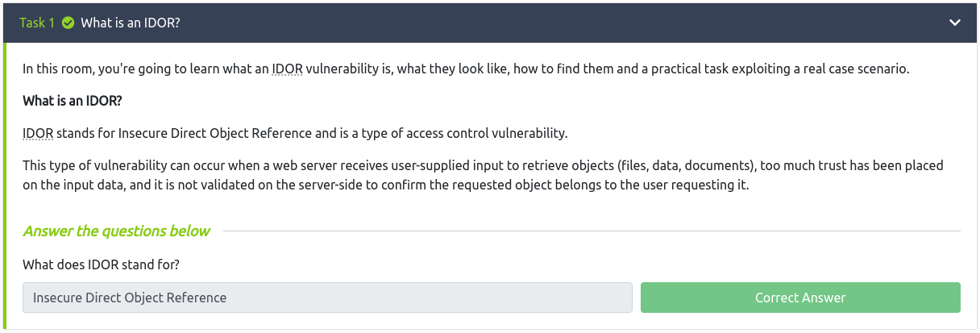This screenshot has width=980, height=333.
Task: Click the divider line beside the questions heading
Action: (588, 231)
